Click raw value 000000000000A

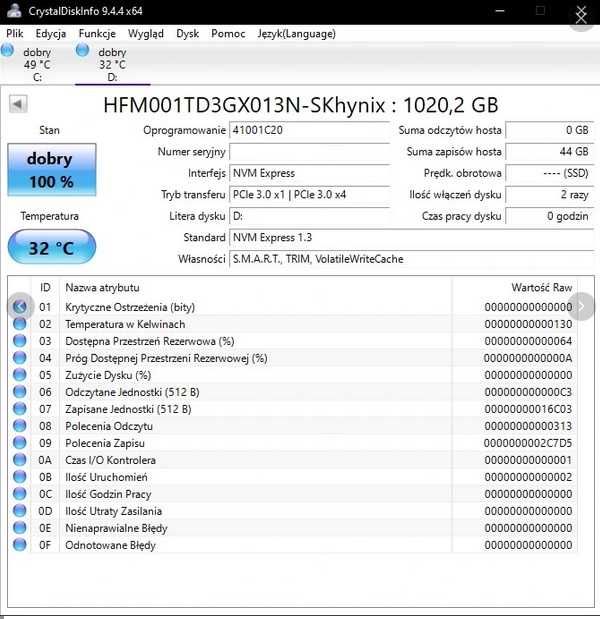click(x=528, y=358)
